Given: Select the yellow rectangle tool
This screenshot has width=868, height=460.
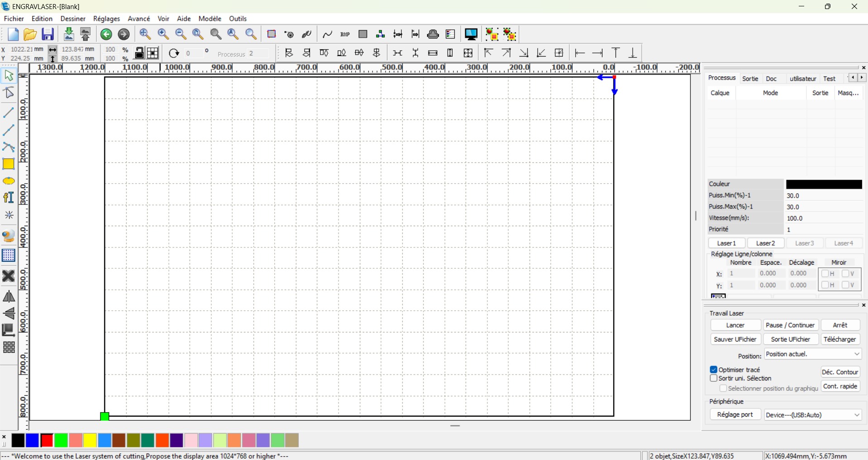Looking at the screenshot, I should coord(9,164).
